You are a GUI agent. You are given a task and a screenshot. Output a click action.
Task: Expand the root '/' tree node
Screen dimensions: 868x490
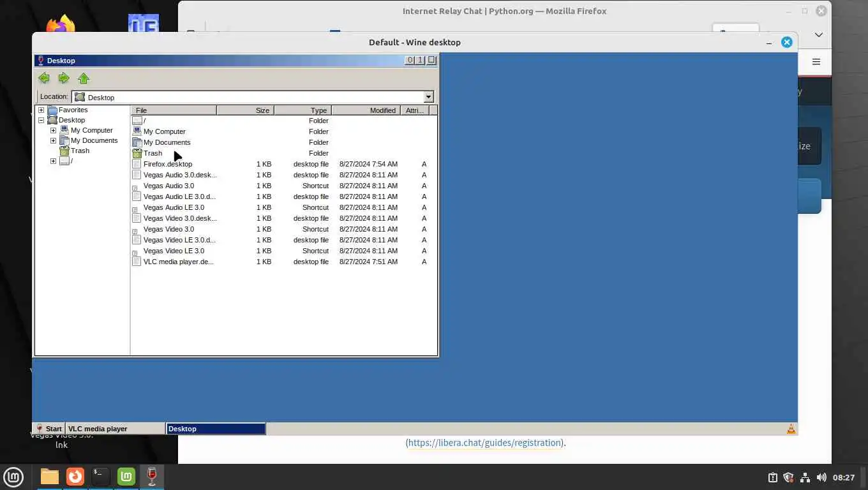[x=54, y=161]
